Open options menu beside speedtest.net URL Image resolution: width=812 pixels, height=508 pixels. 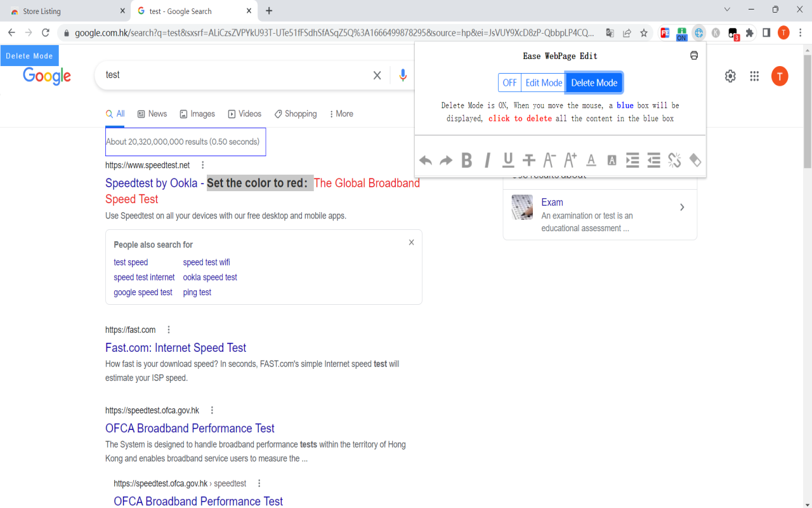click(x=203, y=165)
